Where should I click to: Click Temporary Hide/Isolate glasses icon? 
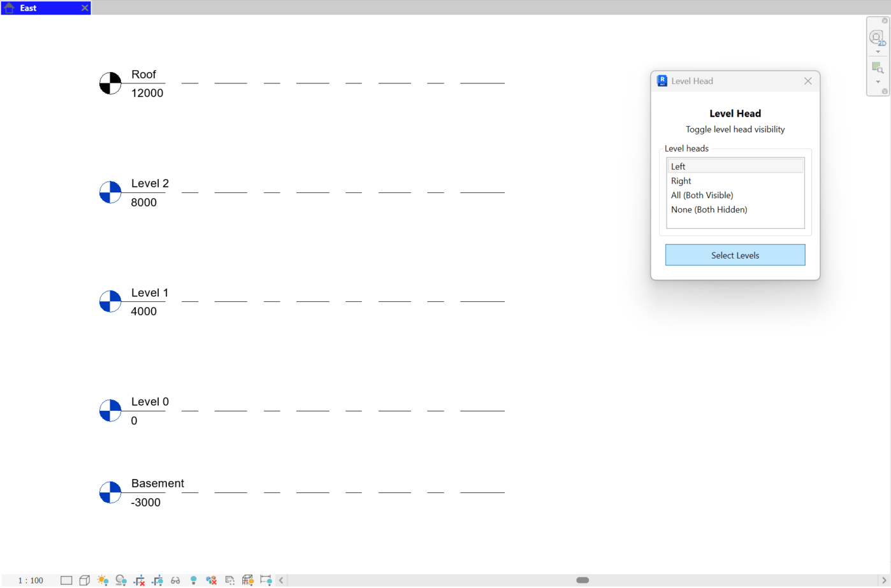(x=175, y=580)
